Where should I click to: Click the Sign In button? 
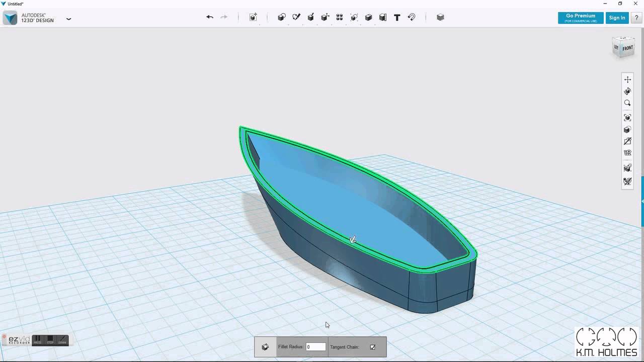617,18
